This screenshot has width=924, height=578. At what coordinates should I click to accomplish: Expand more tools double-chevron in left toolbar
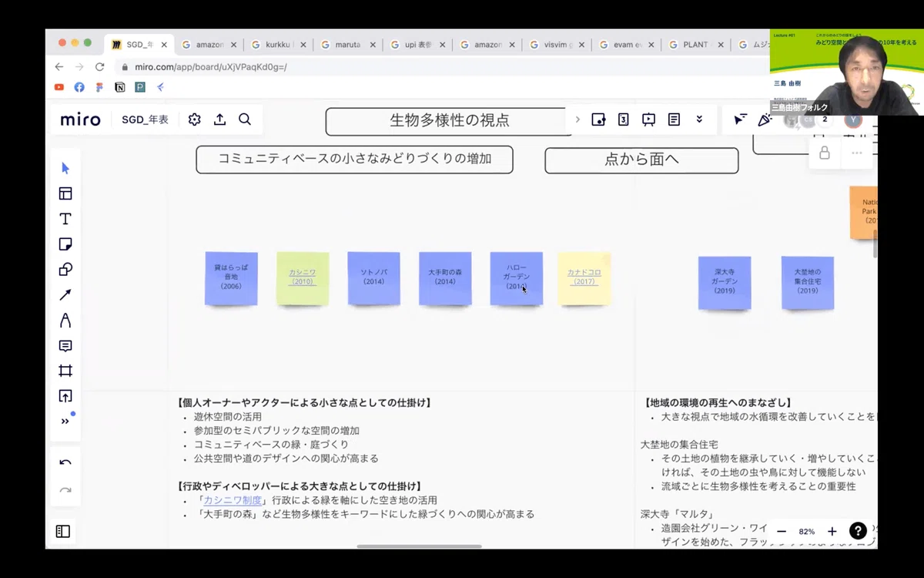tap(65, 421)
